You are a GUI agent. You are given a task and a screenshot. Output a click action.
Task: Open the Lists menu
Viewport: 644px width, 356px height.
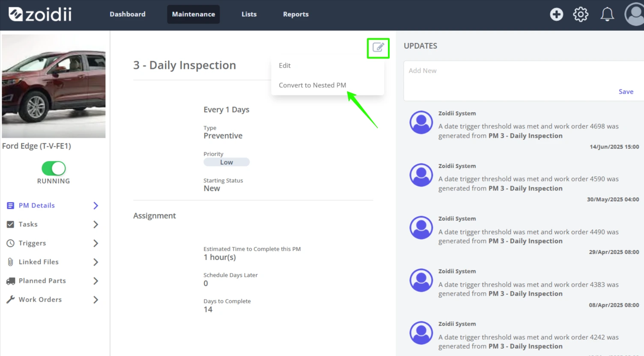click(x=249, y=14)
